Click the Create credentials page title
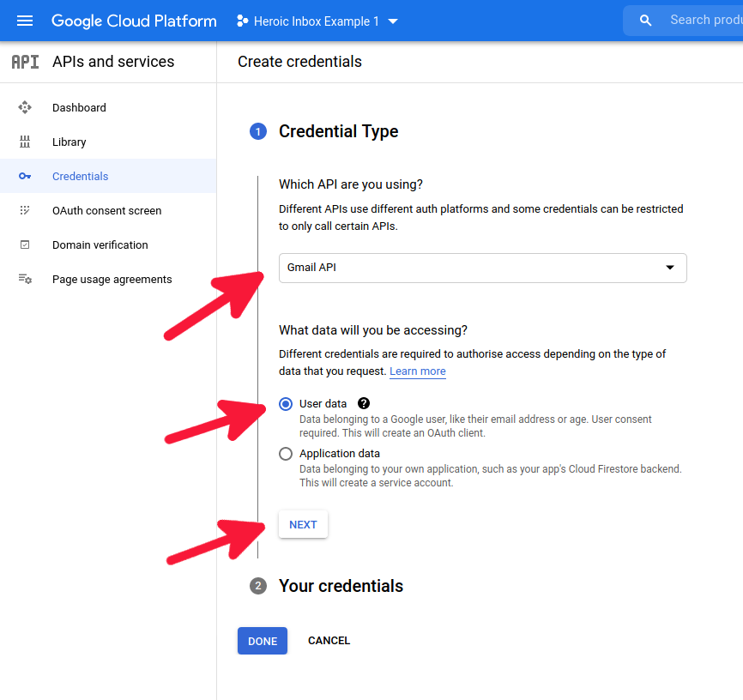Viewport: 743px width, 700px height. click(299, 62)
